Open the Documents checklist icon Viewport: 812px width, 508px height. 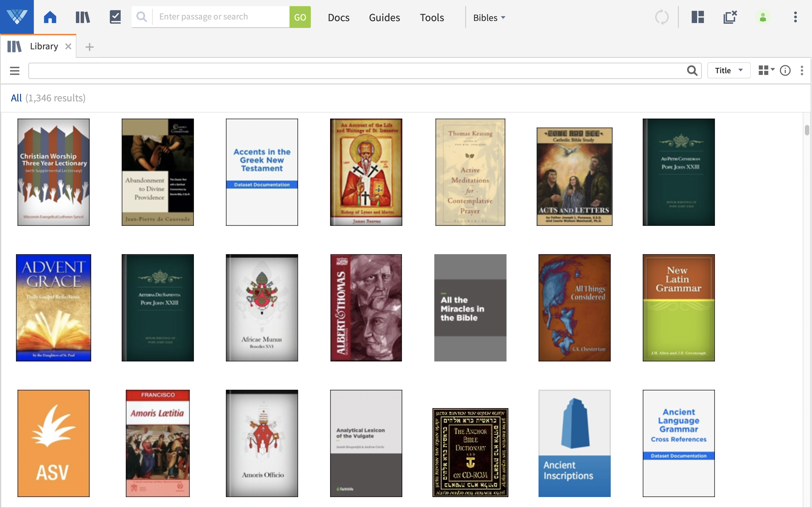click(115, 17)
